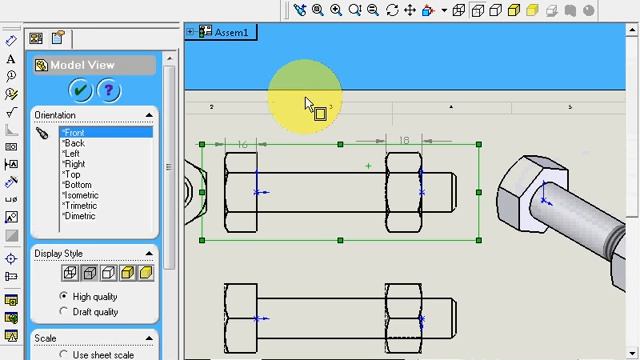The height and width of the screenshot is (360, 640).
Task: Collapse the Scale section
Action: [149, 338]
